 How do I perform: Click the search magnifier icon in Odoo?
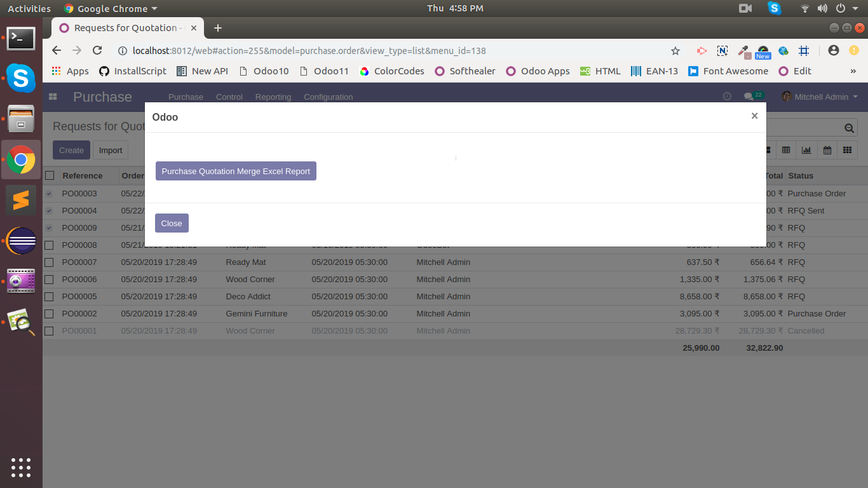(x=850, y=128)
